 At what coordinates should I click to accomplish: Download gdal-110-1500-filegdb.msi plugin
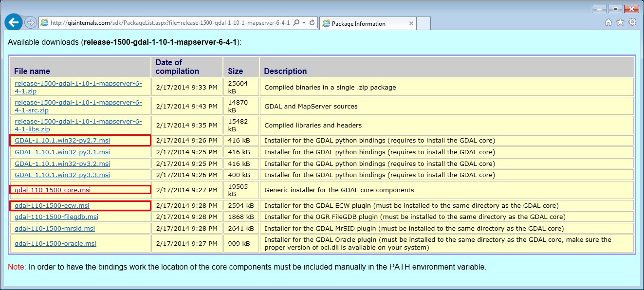tap(56, 217)
